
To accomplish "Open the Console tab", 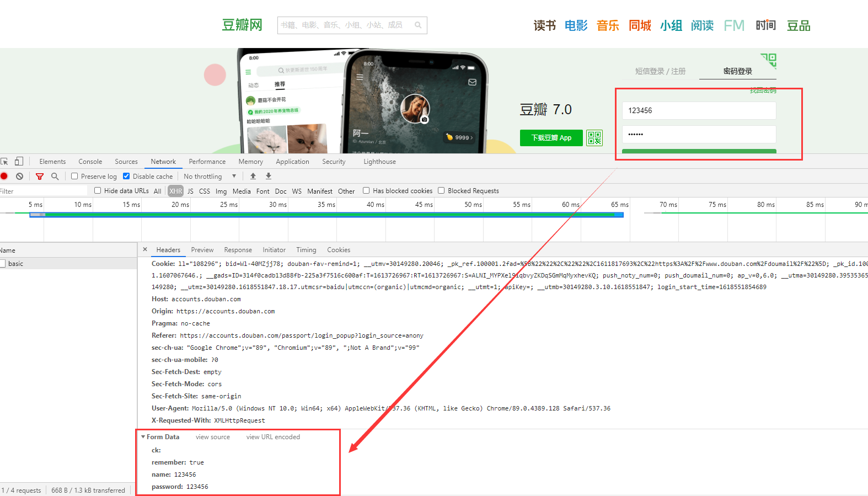I will tap(90, 162).
